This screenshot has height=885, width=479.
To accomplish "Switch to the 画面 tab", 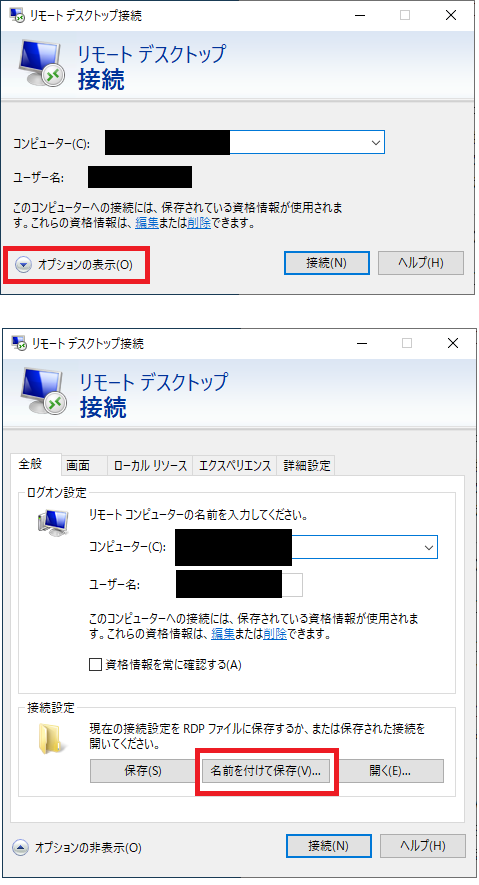I will coord(78,465).
